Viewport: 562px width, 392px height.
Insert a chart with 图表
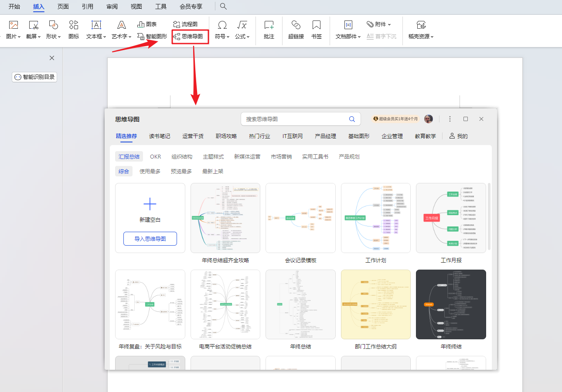[x=147, y=24]
